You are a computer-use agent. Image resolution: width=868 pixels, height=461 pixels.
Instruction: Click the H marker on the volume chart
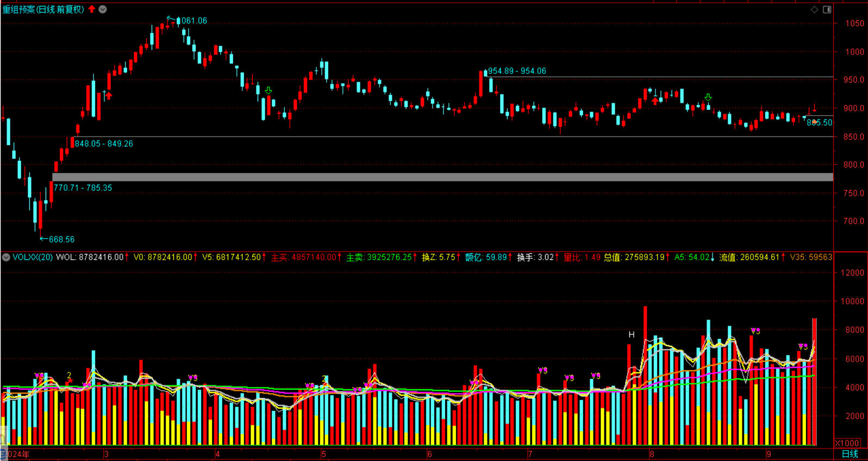[x=632, y=335]
